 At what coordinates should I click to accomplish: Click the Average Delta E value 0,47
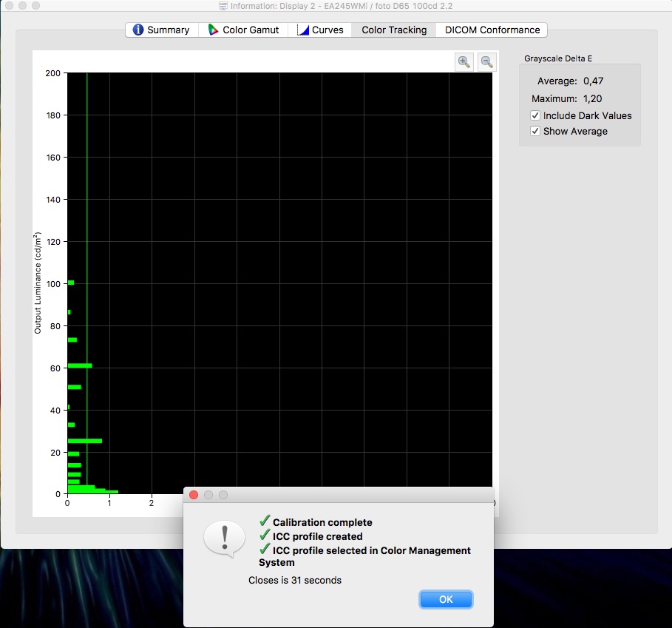click(593, 81)
